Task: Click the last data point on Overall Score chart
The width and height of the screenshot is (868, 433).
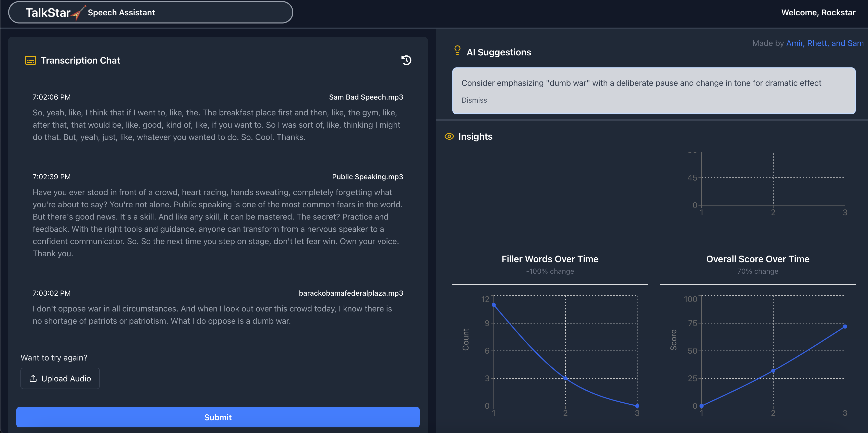Action: coord(845,327)
